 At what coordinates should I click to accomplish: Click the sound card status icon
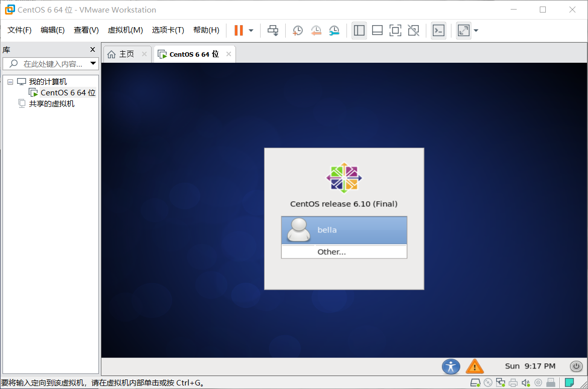(526, 382)
